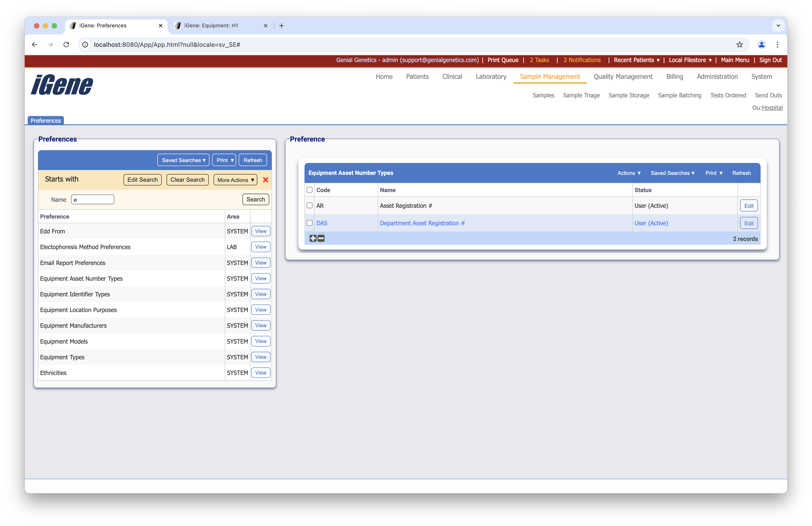
Task: Open the Recent Patients dropdown
Action: click(x=636, y=60)
